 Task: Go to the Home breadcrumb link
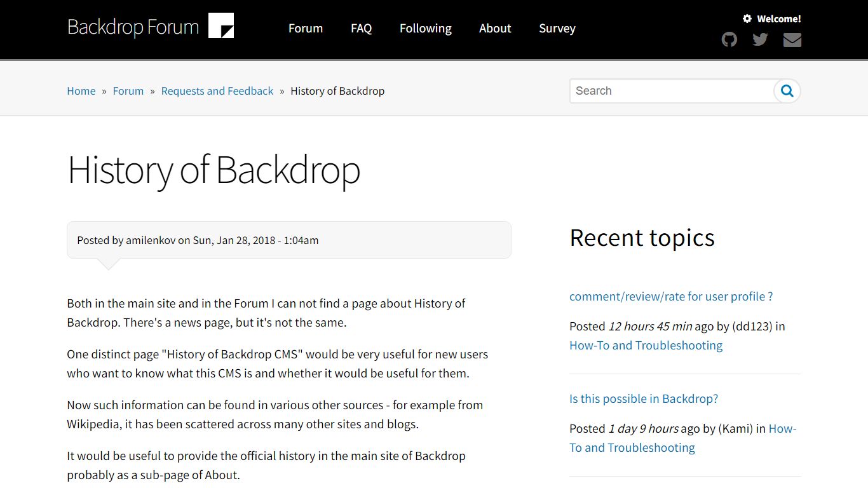(81, 91)
